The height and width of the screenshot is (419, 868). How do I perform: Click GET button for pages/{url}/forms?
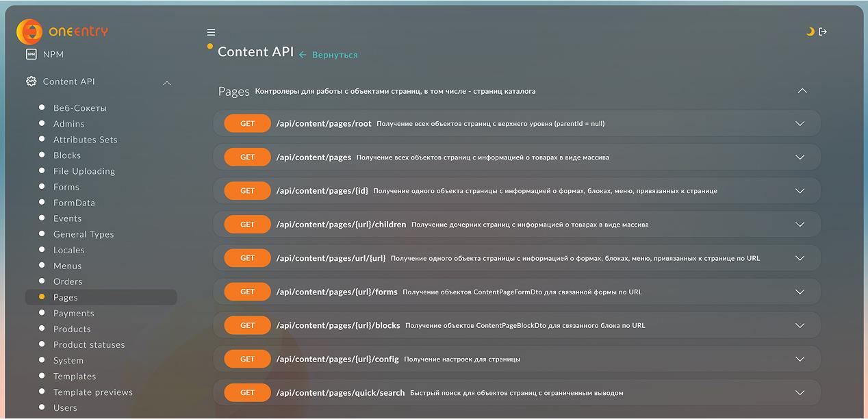[x=247, y=292]
